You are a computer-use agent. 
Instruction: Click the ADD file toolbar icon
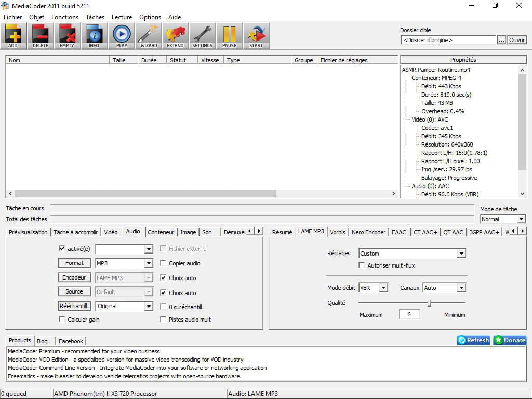pos(13,36)
